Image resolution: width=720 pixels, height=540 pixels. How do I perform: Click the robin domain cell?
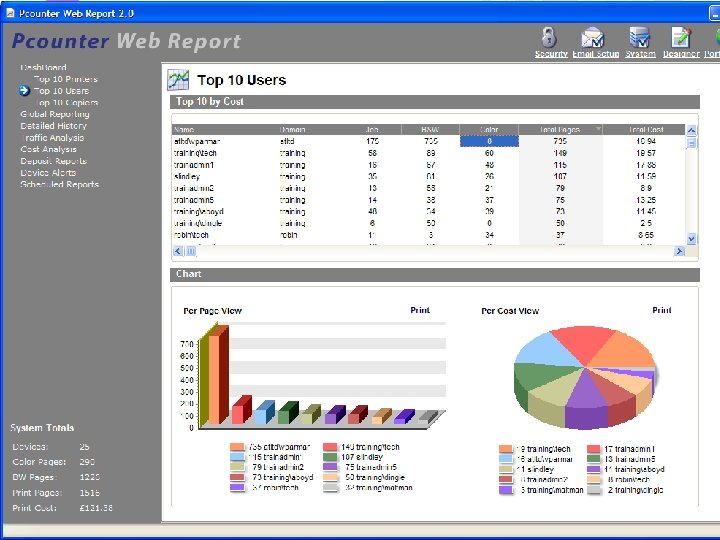[x=288, y=235]
